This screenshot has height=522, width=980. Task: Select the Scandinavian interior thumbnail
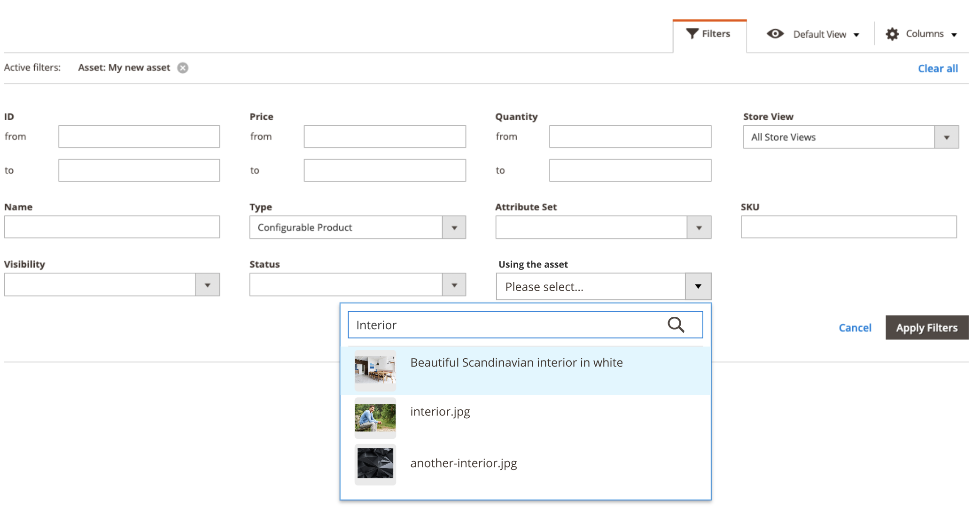(x=375, y=371)
